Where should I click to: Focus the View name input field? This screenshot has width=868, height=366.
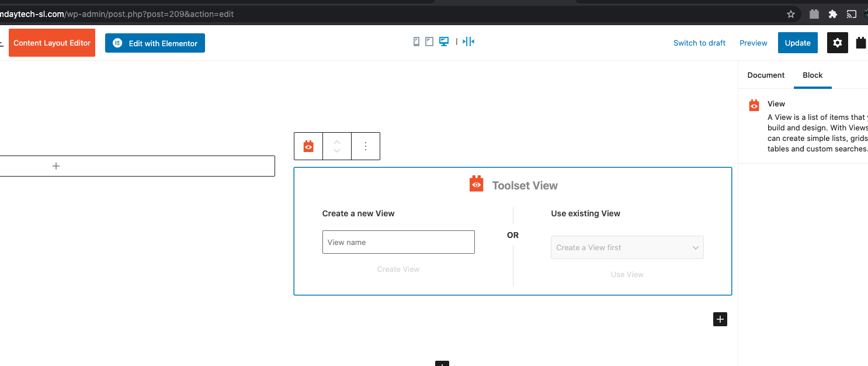click(398, 242)
